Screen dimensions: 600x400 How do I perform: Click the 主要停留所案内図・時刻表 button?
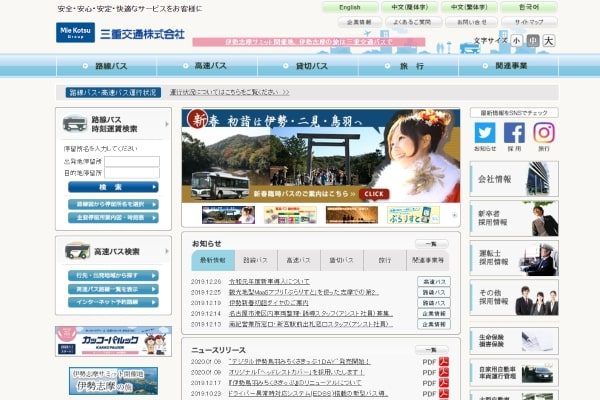113,218
